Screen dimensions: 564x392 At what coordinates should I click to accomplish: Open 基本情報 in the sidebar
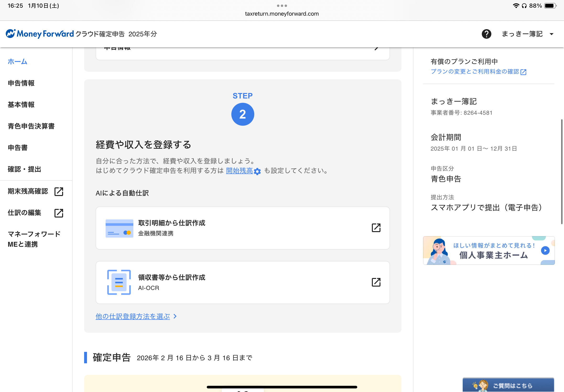[21, 105]
